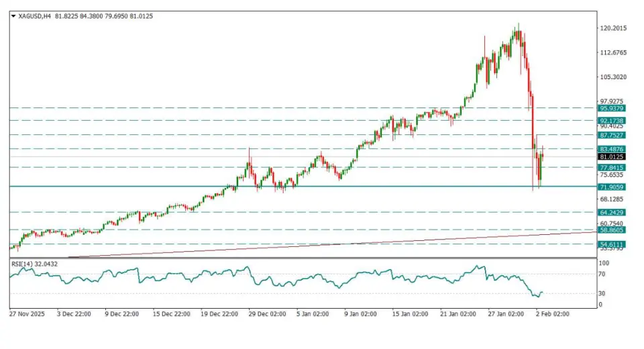
Task: Open the XAGUSD,H4 chart dropdown triangle
Action: (13, 16)
